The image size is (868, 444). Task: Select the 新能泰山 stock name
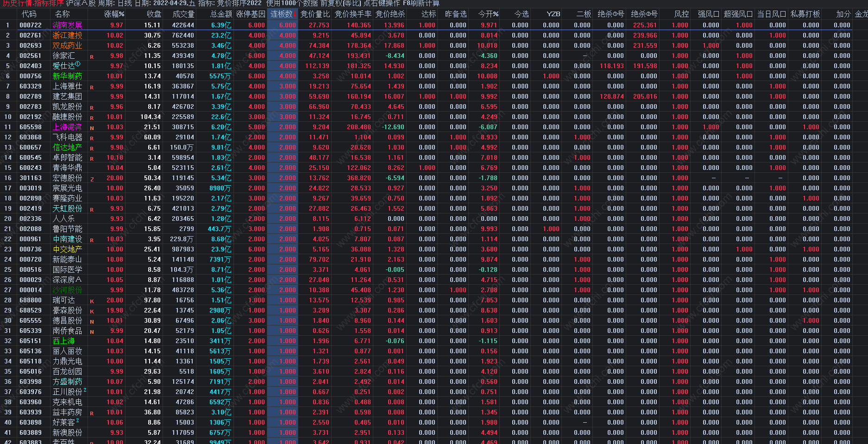click(x=67, y=259)
